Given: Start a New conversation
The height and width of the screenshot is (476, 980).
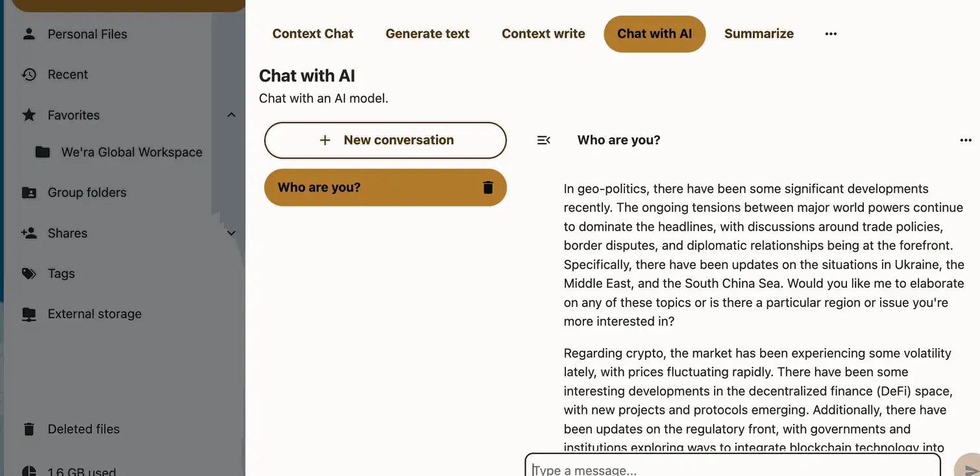Looking at the screenshot, I should click(386, 140).
